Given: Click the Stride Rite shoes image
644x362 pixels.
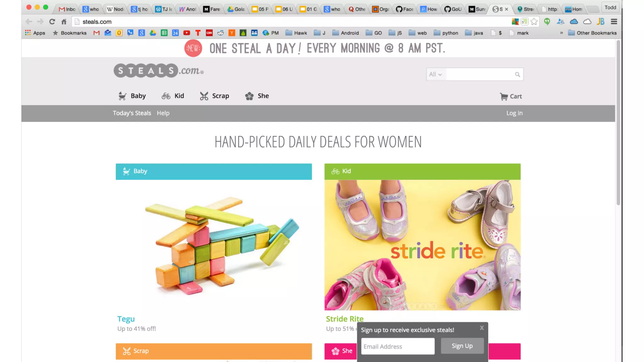Looking at the screenshot, I should [422, 245].
